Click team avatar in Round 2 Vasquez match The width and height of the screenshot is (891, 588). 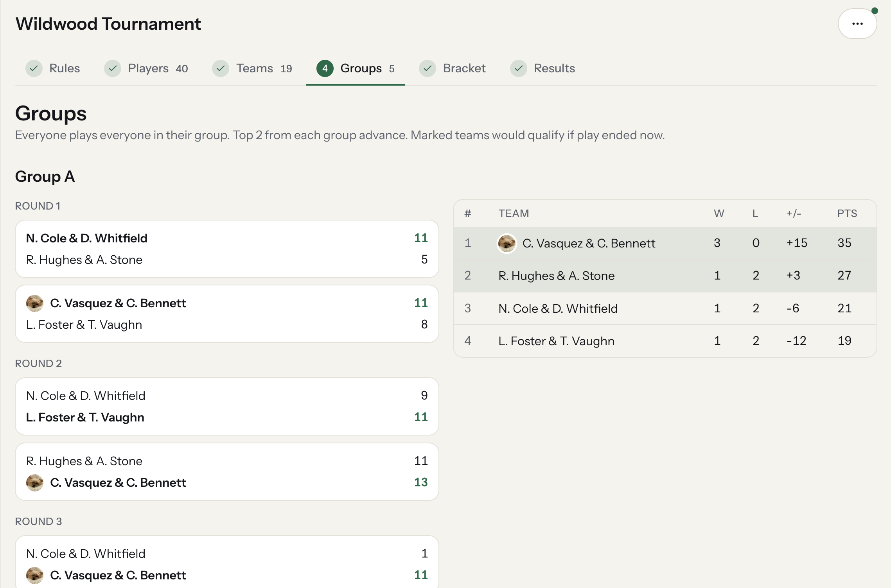[35, 483]
